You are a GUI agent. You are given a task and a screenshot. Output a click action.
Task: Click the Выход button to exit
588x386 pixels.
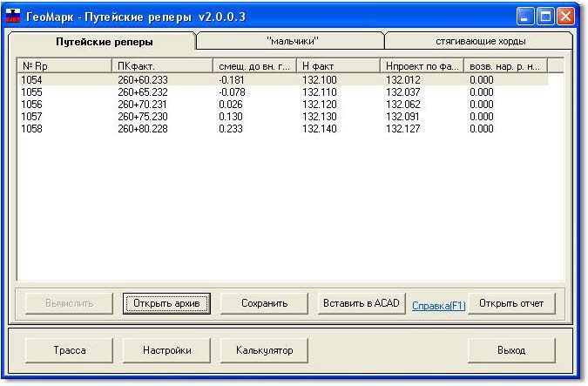511,350
